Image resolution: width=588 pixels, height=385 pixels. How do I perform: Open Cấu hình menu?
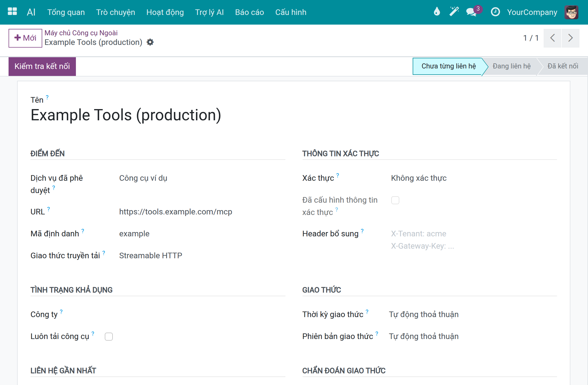pyautogui.click(x=291, y=12)
